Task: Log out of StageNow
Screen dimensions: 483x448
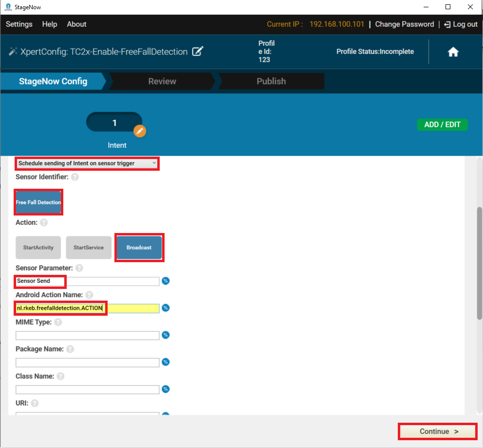Action: tap(461, 24)
